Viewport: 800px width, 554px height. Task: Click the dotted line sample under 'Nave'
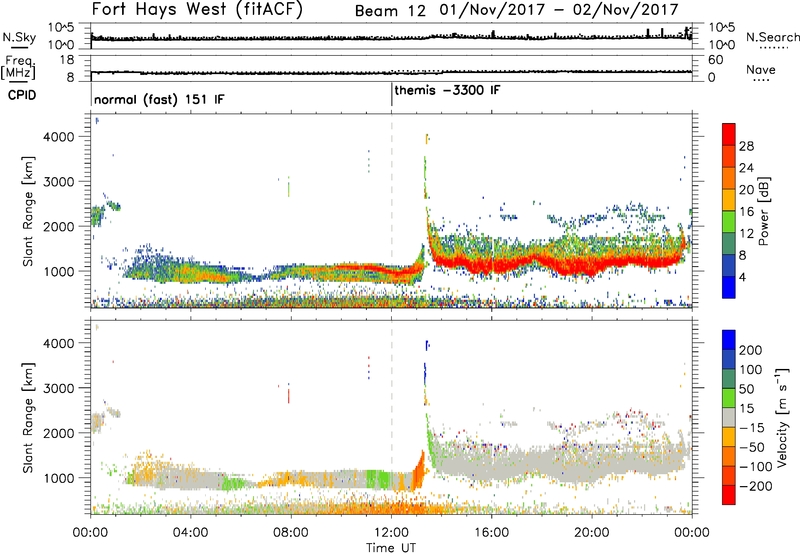(x=761, y=80)
